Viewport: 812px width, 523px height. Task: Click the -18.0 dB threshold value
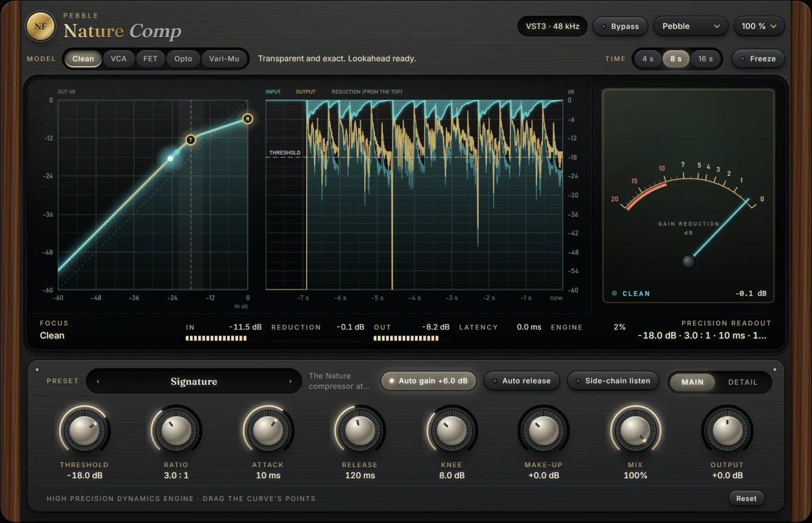pos(85,476)
